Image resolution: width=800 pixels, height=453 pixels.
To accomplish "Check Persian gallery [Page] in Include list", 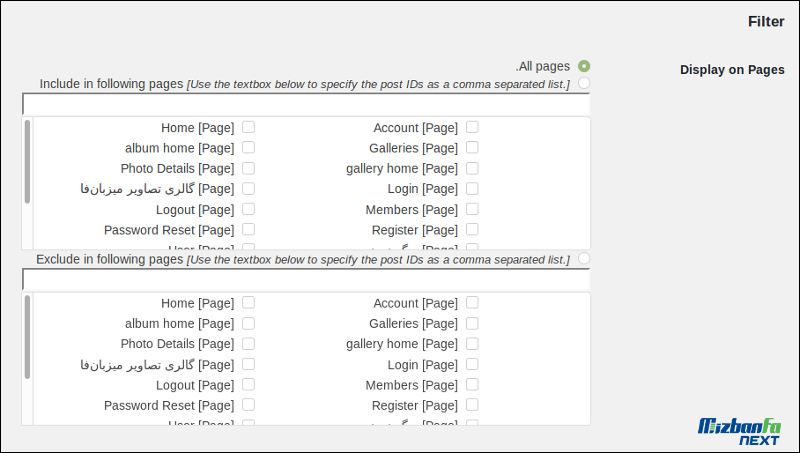I will [x=248, y=189].
